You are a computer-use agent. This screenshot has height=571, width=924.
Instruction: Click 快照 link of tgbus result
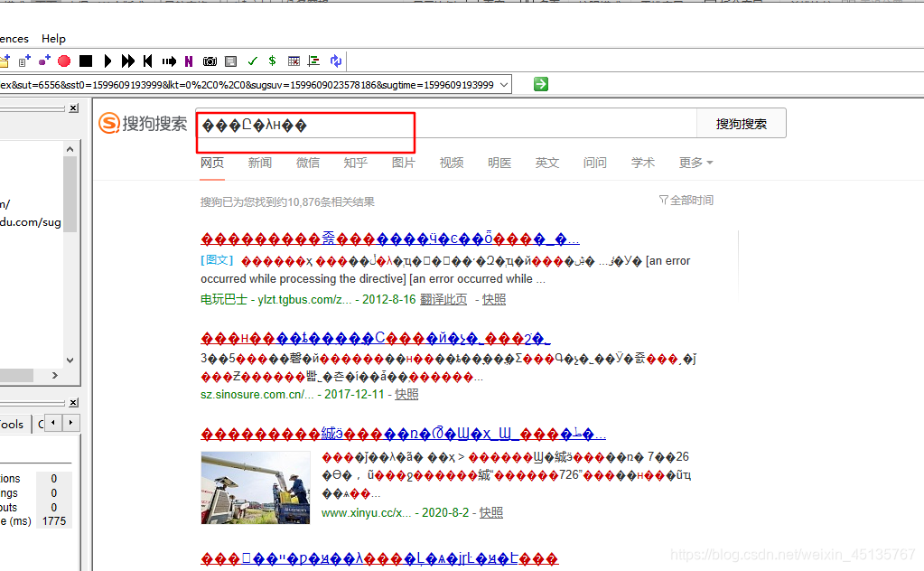point(494,299)
